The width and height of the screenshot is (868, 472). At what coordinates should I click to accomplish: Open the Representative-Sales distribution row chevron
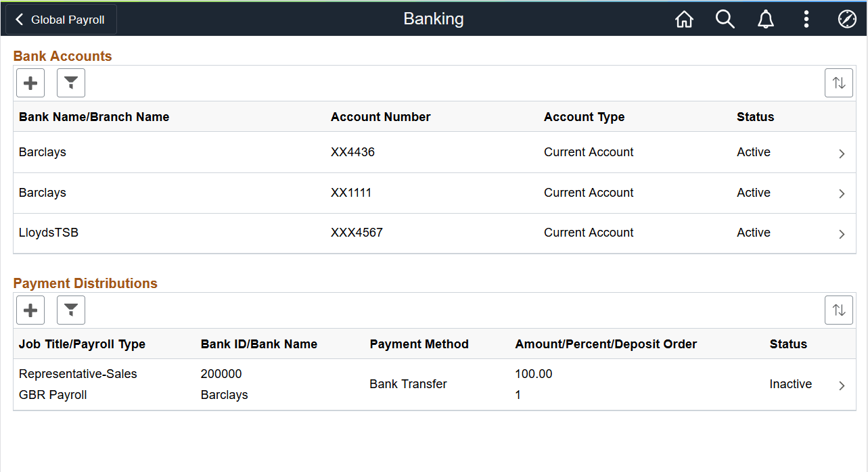click(x=842, y=384)
